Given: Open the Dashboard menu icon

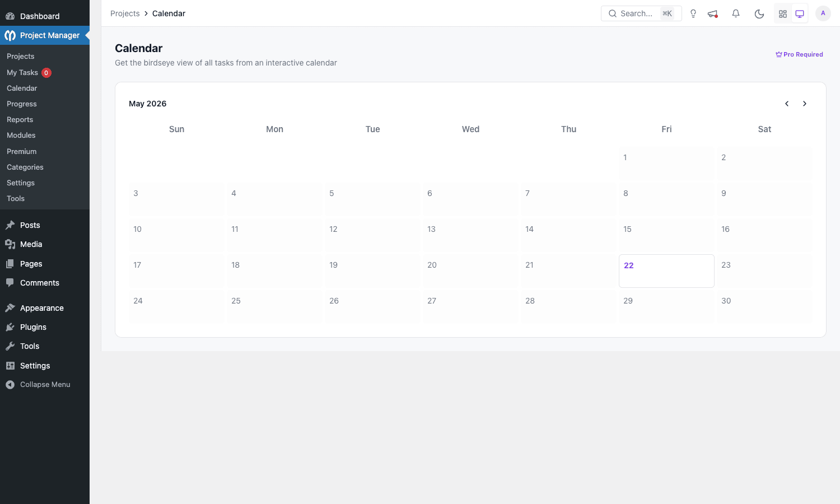Looking at the screenshot, I should (10, 16).
